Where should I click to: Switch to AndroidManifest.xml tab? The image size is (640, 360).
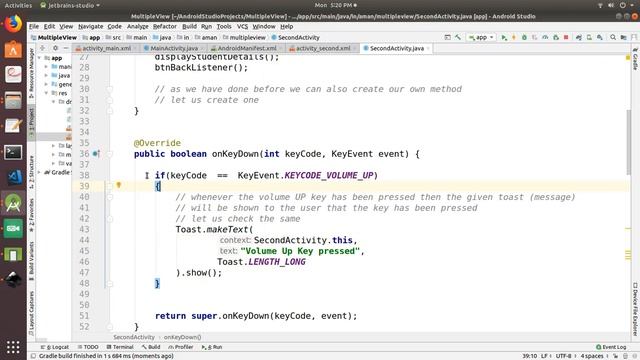[247, 48]
